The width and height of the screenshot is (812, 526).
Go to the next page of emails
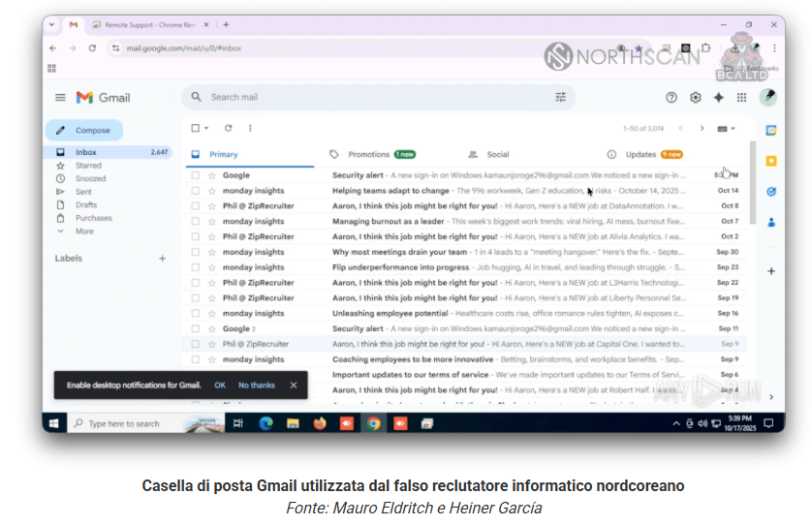point(702,129)
